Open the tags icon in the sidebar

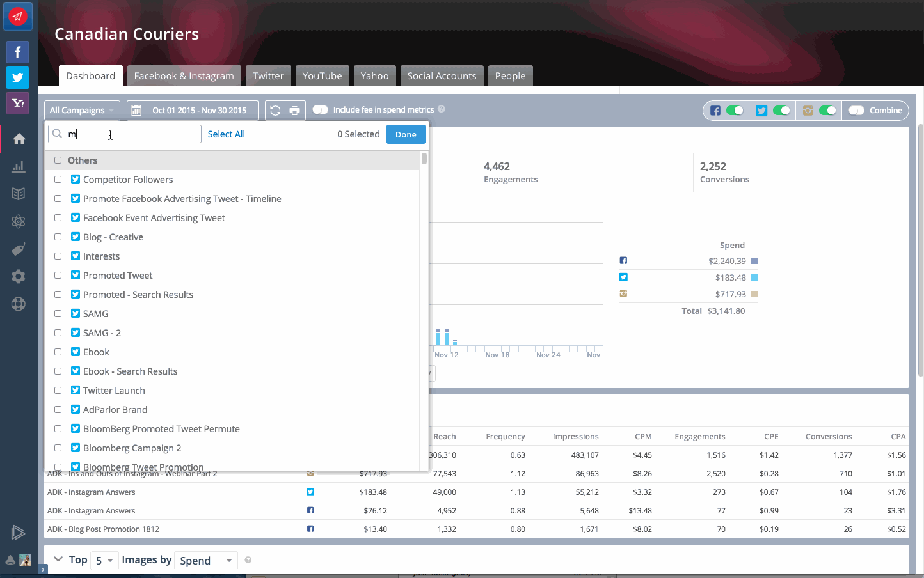click(17, 249)
